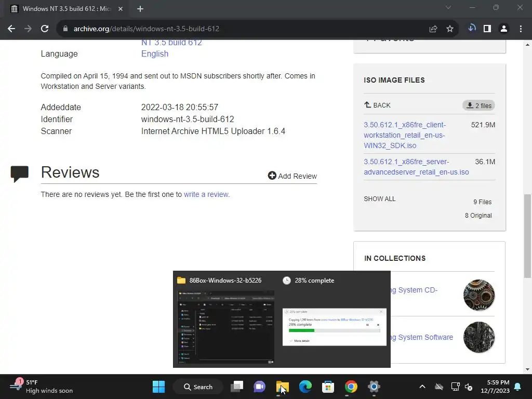
Task: Open Chrome three-dot menu
Action: [521, 29]
